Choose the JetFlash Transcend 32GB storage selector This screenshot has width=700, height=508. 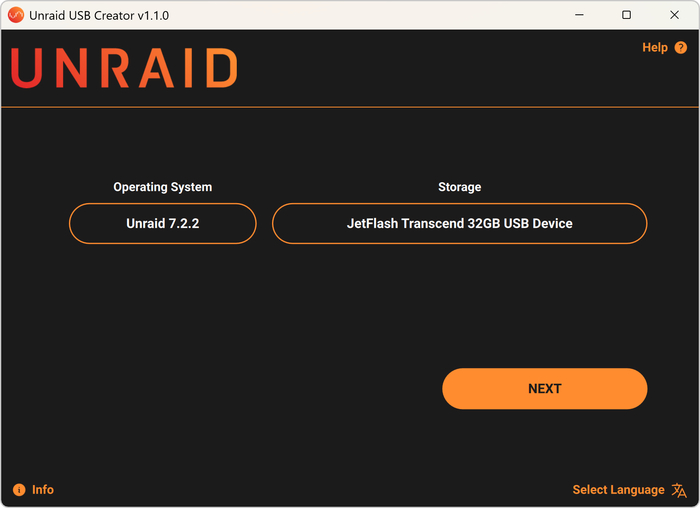point(459,224)
